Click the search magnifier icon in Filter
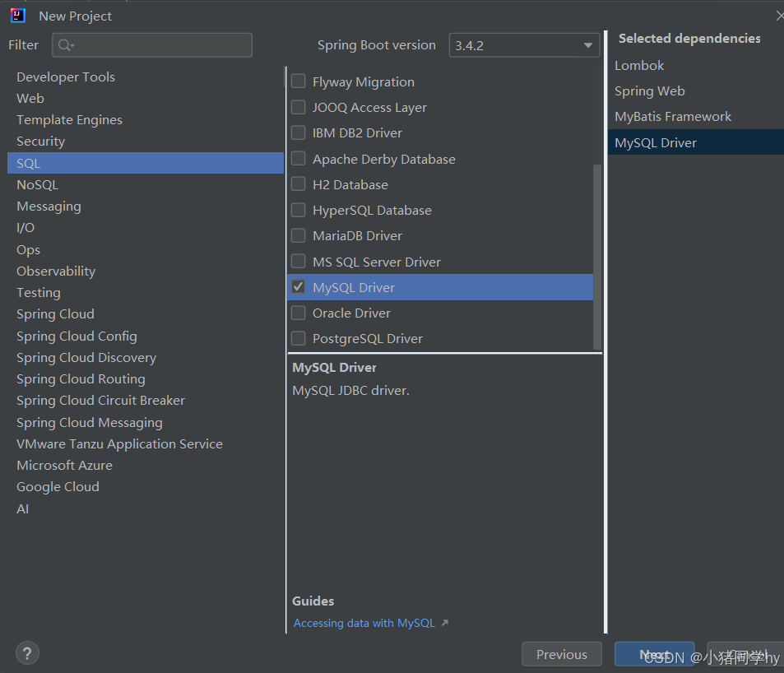 (66, 45)
